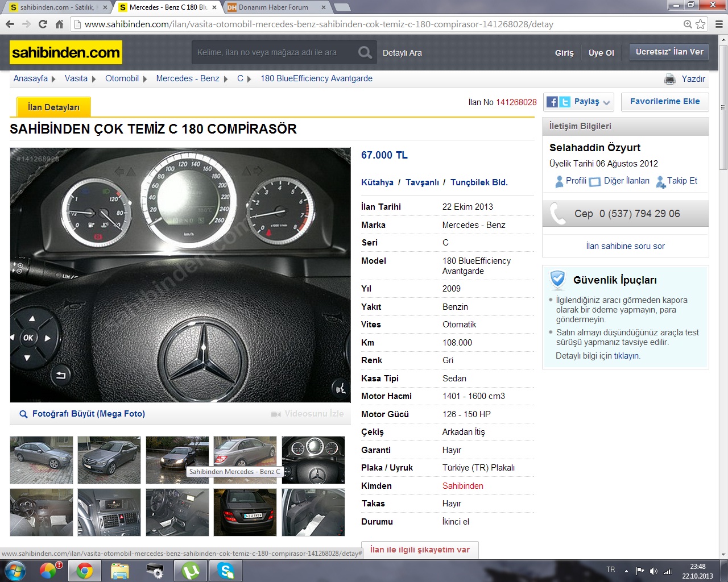Click İlan sahibine soru sor link
Viewport: 728px width, 582px height.
pos(625,246)
